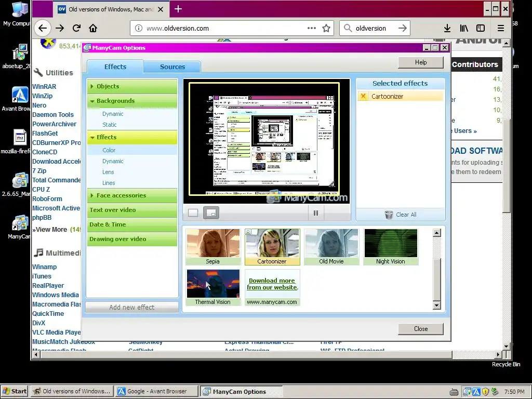532x399 pixels.
Task: Click the oldversion search box
Action: coord(375,29)
